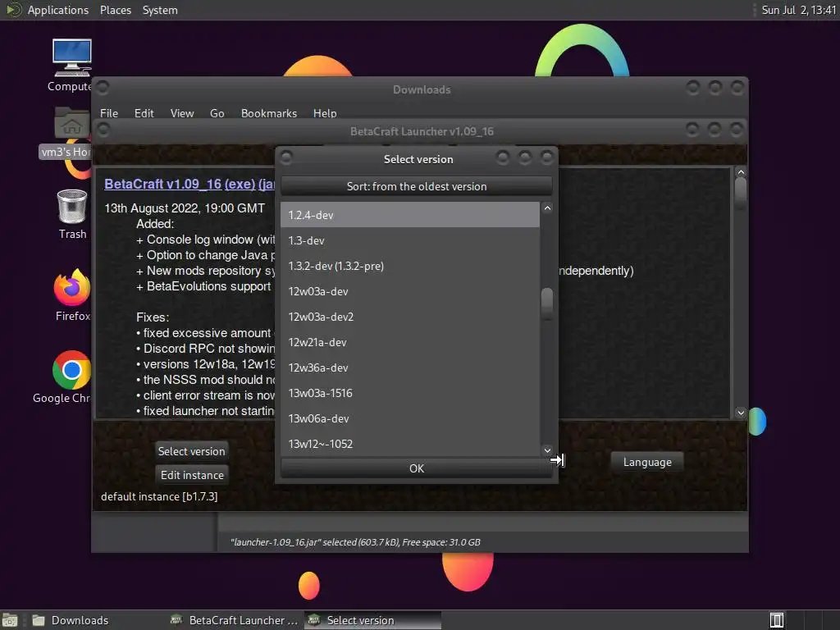The image size is (840, 630).
Task: Switch to Select version taskbar entry
Action: pos(373,620)
